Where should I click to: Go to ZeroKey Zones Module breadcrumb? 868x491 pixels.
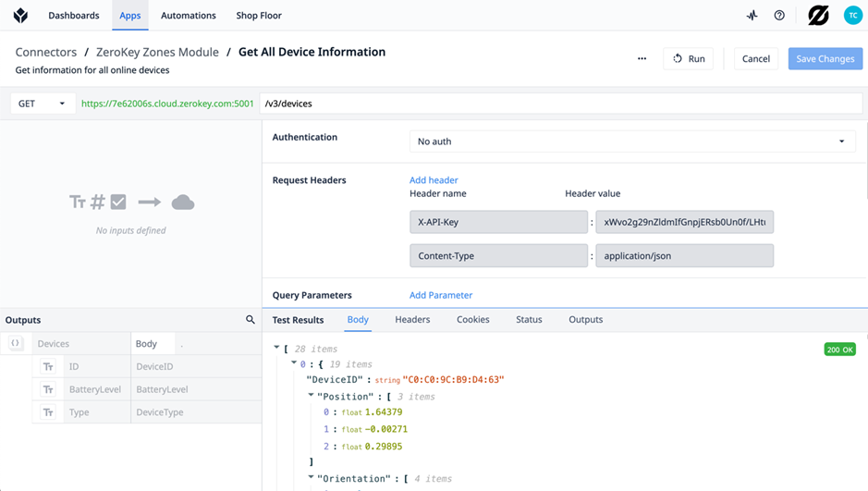157,52
